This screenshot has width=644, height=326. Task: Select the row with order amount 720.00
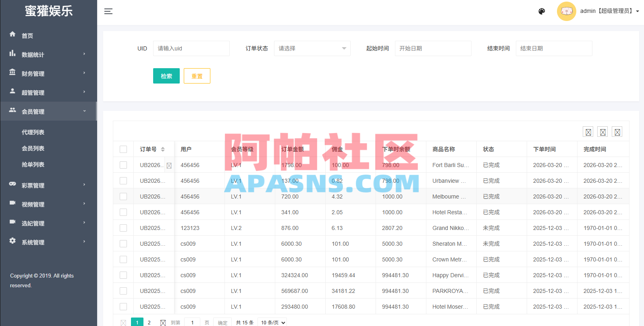pyautogui.click(x=123, y=196)
